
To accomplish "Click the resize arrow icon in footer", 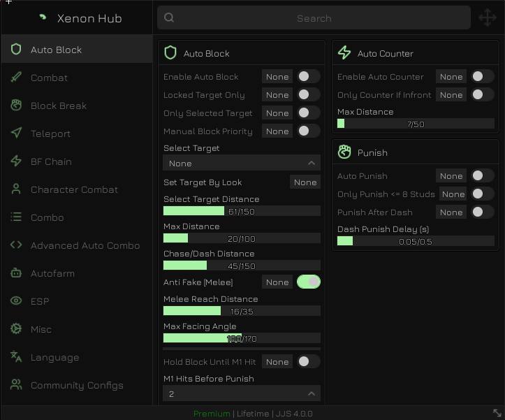I will tap(497, 413).
